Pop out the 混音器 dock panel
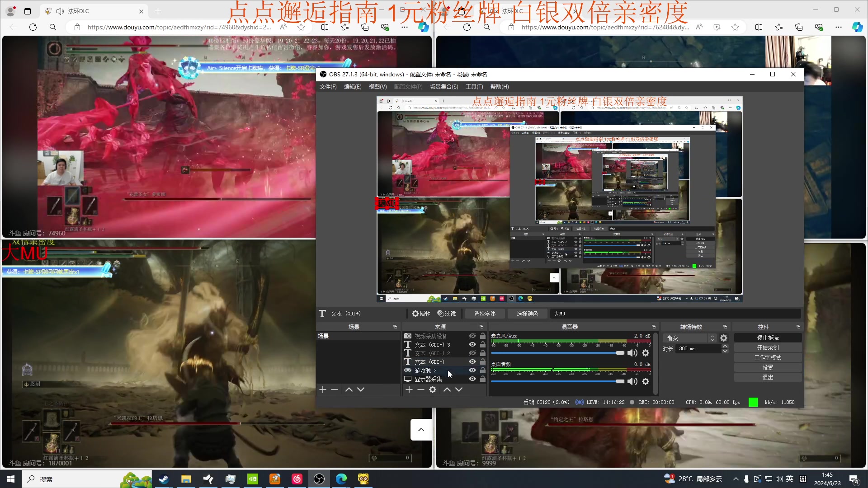868x488 pixels. (654, 327)
